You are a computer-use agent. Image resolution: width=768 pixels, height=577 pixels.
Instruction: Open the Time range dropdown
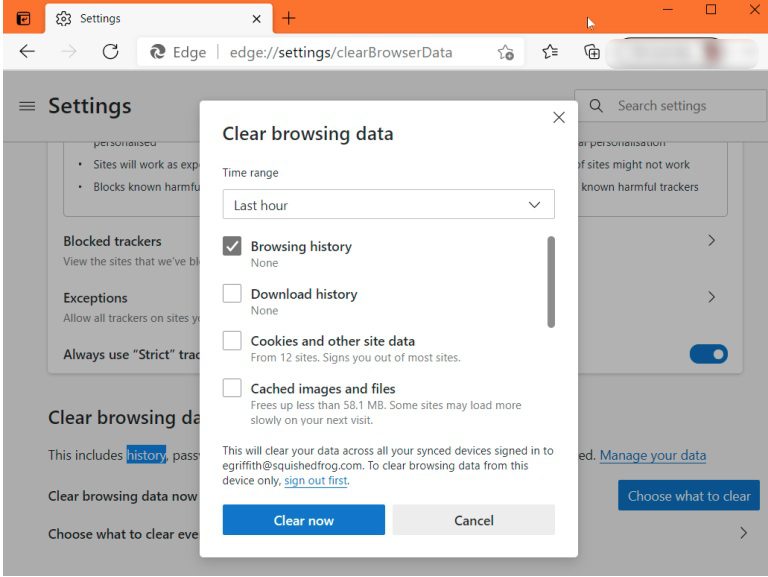pos(388,205)
